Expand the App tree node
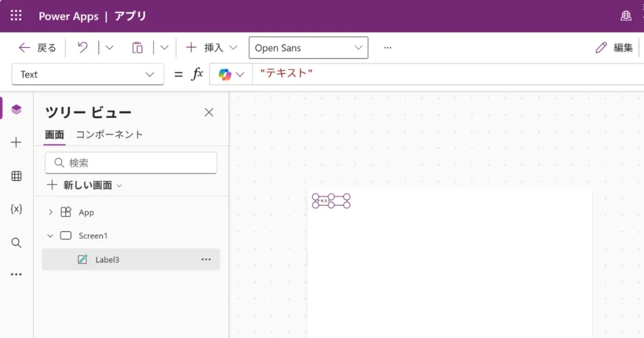This screenshot has height=338, width=644. [x=51, y=212]
